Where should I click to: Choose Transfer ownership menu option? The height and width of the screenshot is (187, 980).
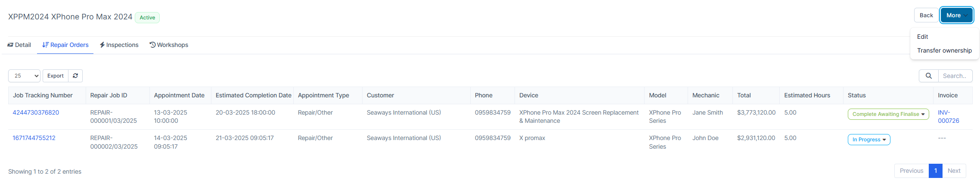coord(944,50)
